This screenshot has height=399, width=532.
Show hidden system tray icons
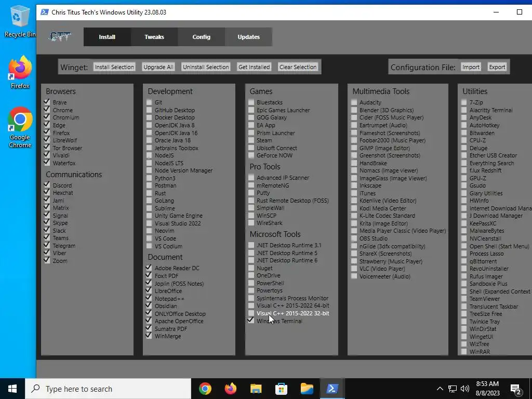(x=440, y=389)
